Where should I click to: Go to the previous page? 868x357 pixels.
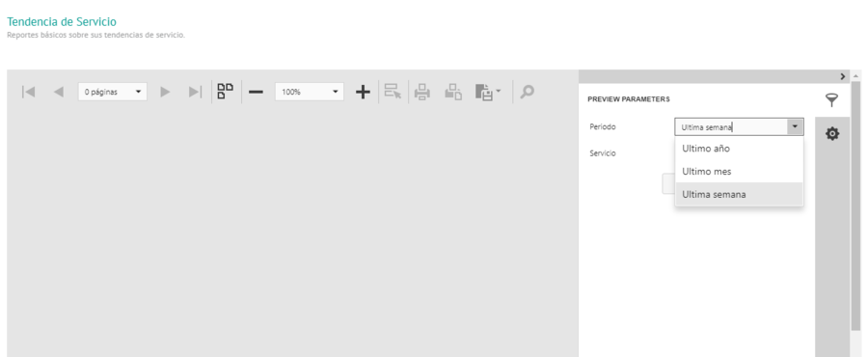tap(58, 92)
